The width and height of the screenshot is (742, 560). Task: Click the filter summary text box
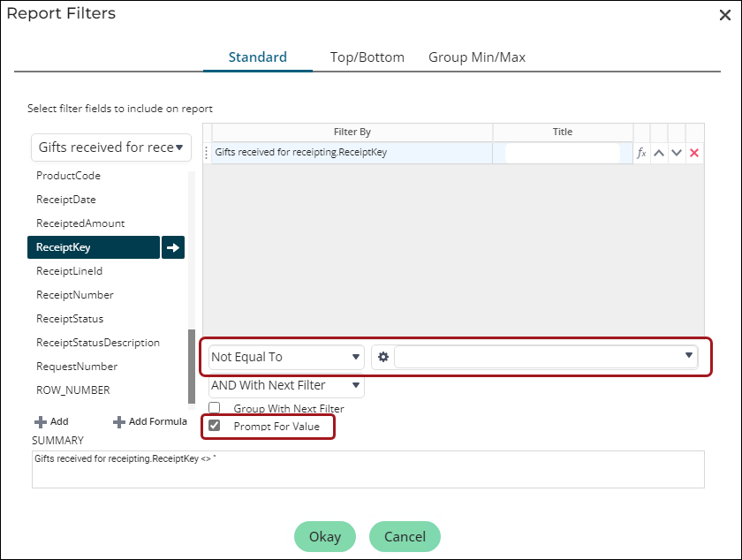368,469
